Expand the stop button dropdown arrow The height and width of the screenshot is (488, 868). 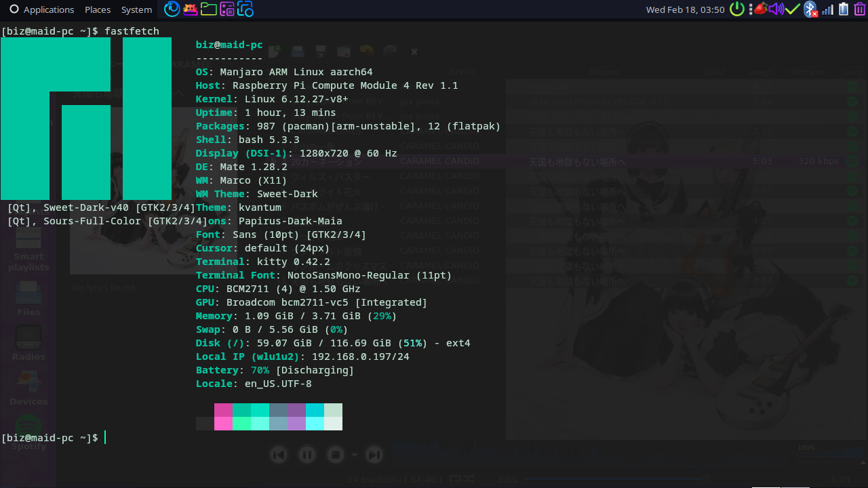(x=354, y=455)
